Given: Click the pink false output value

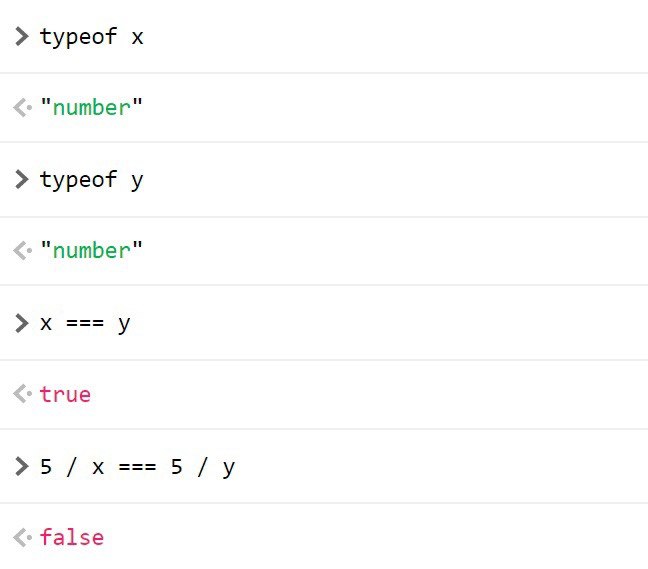Looking at the screenshot, I should click(71, 537).
